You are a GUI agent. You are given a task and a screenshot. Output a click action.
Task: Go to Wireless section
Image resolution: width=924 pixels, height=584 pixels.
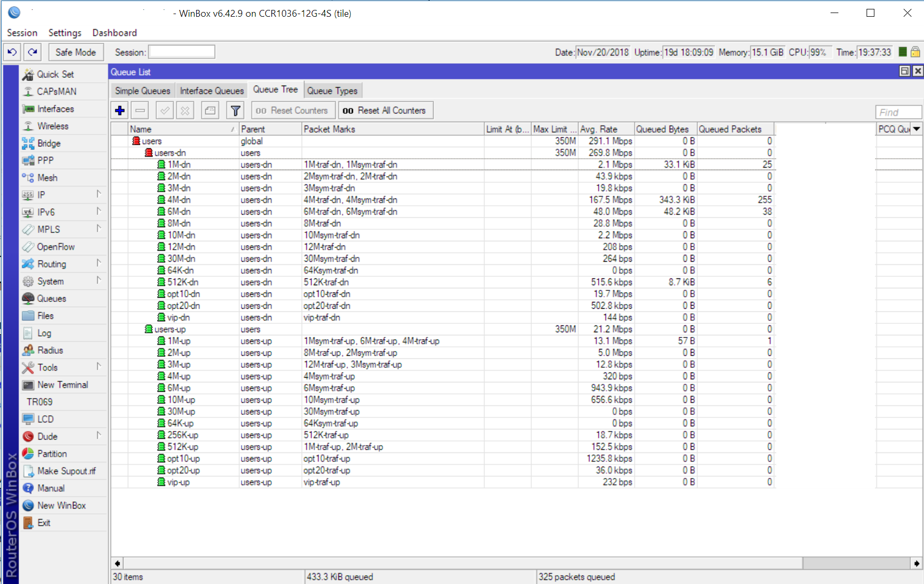pyautogui.click(x=63, y=126)
